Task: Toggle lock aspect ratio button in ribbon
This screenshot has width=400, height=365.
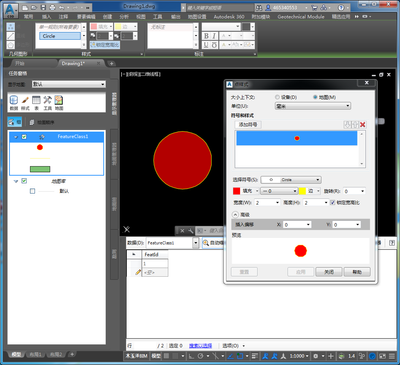Action: click(105, 45)
